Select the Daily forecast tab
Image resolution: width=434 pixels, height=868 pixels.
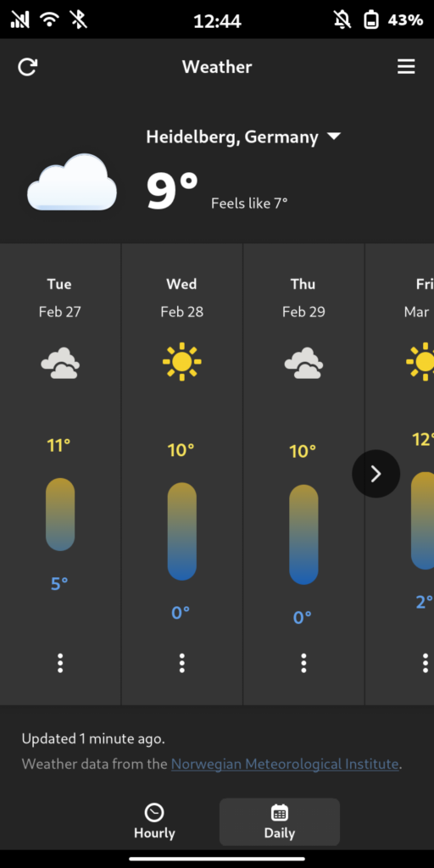280,822
